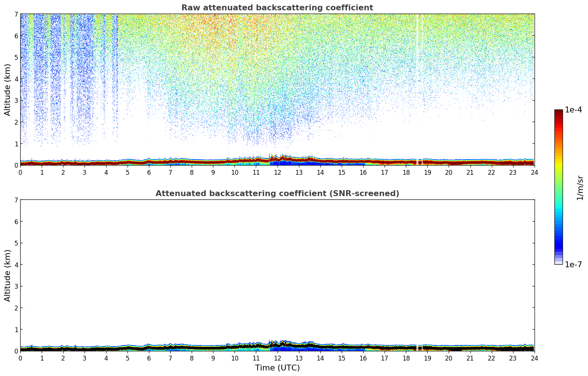Viewport: 588px width, 376px height.
Task: Click time tick "8" under the SNR-screened plot
Action: pos(192,358)
